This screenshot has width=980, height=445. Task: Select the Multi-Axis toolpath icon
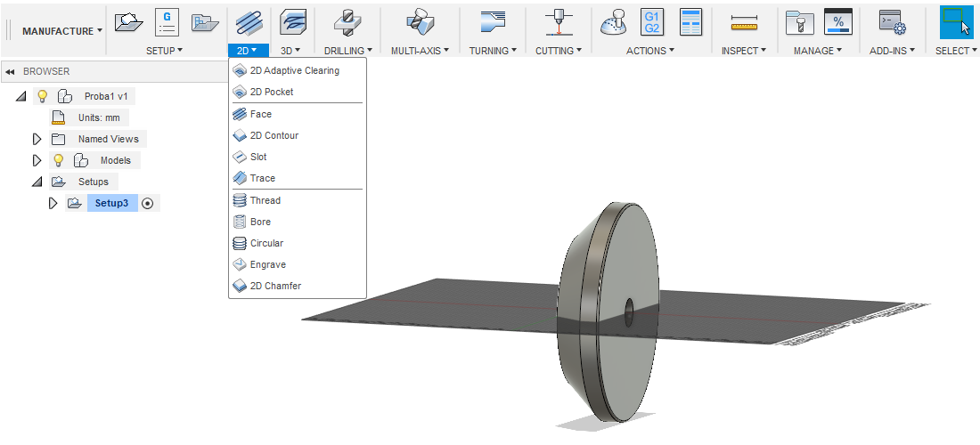pos(419,21)
